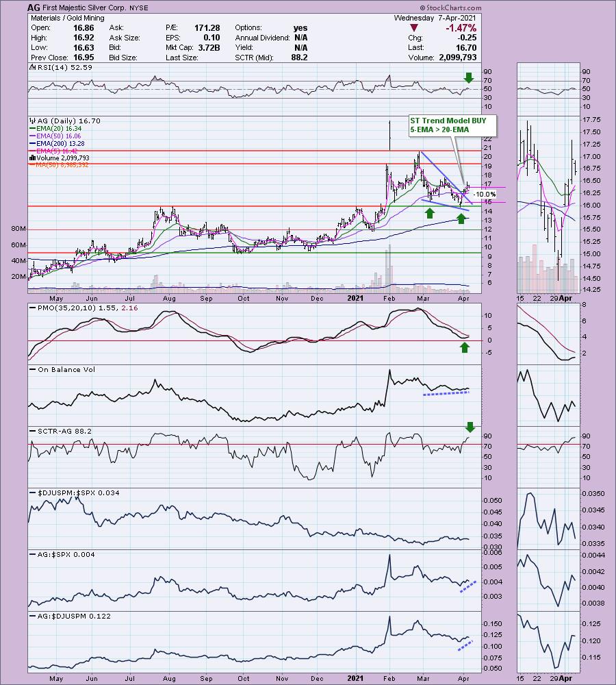
Task: Click the SCTR (Mid) header value 88.2
Action: (300, 58)
